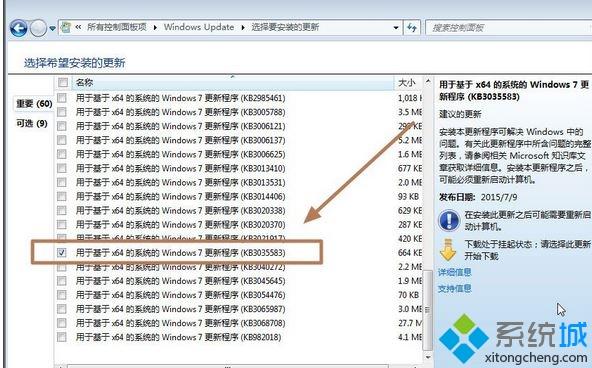The image size is (592, 368).
Task: Select the 选择要安装的更新 breadcrumb
Action: tap(285, 27)
